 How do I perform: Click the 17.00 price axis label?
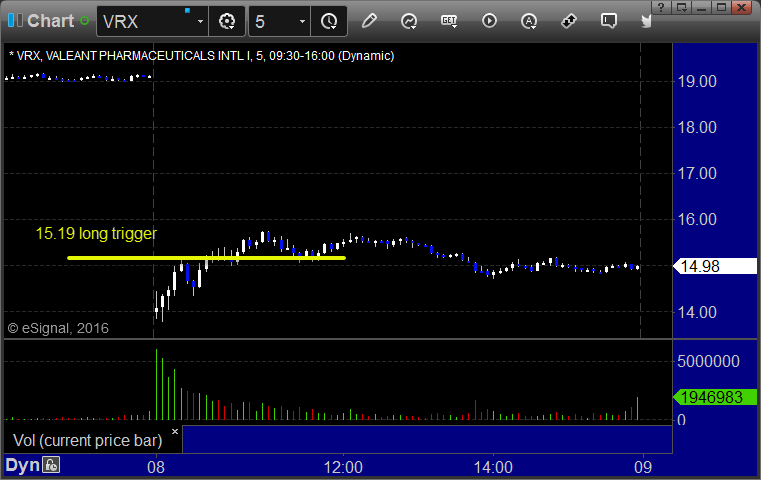click(697, 173)
